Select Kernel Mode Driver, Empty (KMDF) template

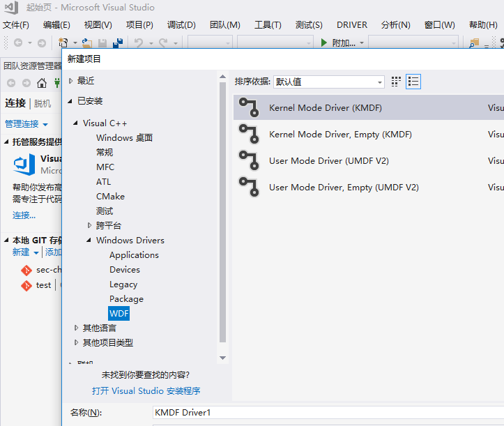[369, 134]
